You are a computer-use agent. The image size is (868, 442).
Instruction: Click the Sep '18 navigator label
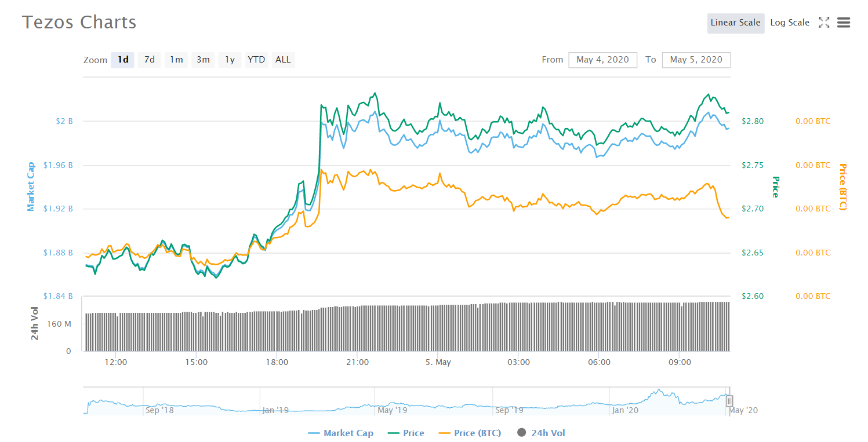(x=159, y=410)
